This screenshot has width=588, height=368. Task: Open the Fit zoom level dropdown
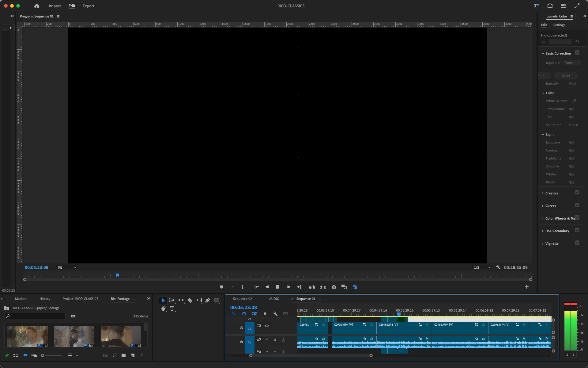coord(67,267)
